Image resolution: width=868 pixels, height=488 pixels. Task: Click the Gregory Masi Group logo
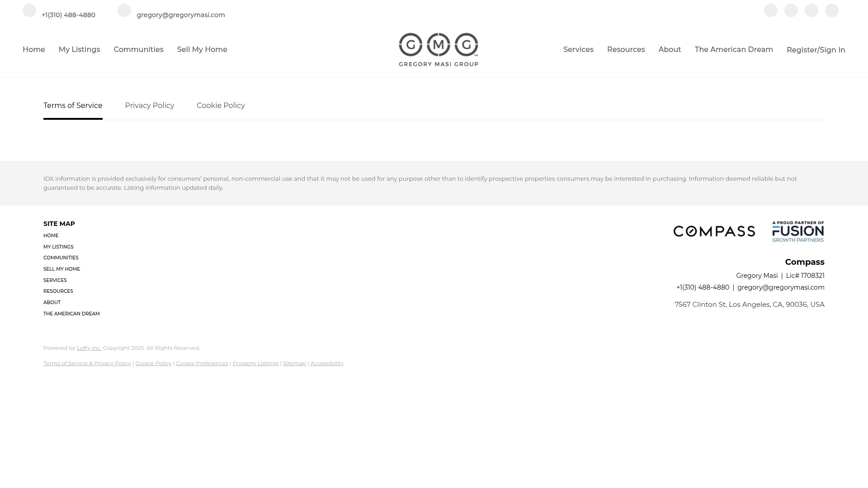[x=439, y=50]
